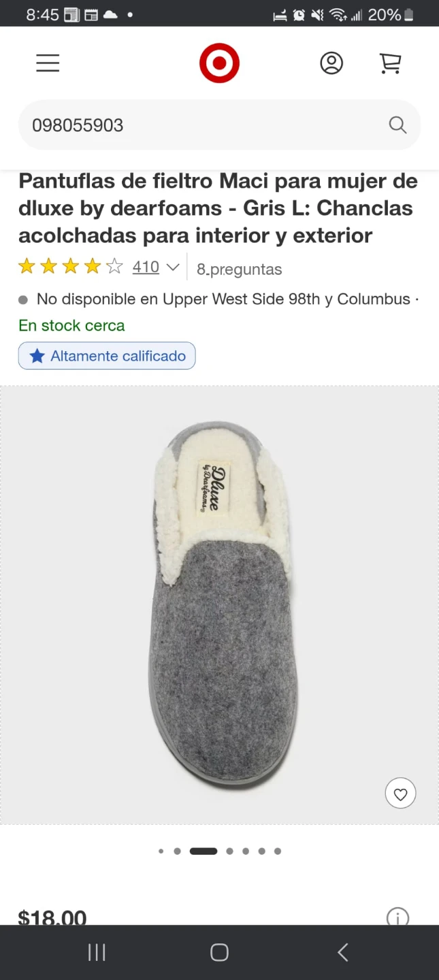Open the shopping cart
Viewport: 439px width, 980px height.
390,63
